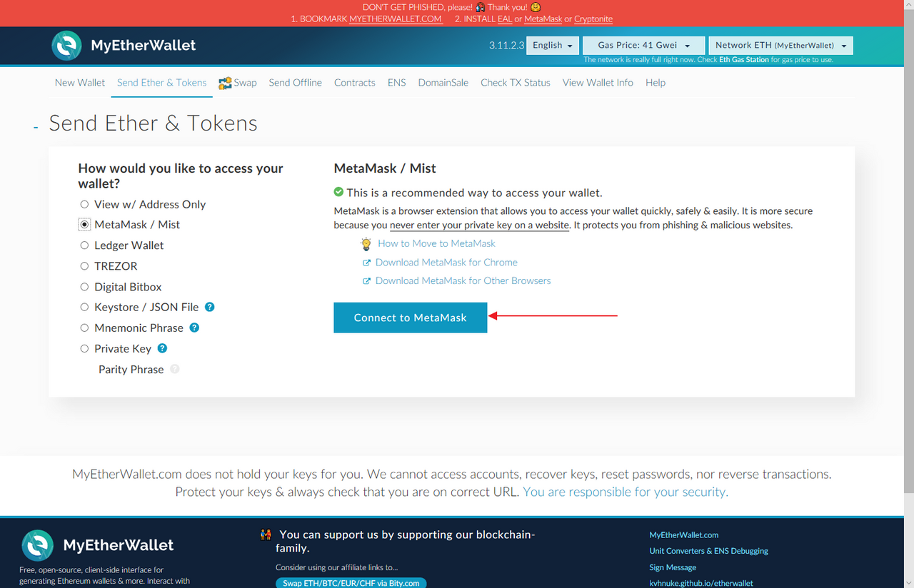Click Swap ETH/BTC/EUR/CHF via Bity.com button
Viewport: 914px width, 588px height.
click(351, 583)
